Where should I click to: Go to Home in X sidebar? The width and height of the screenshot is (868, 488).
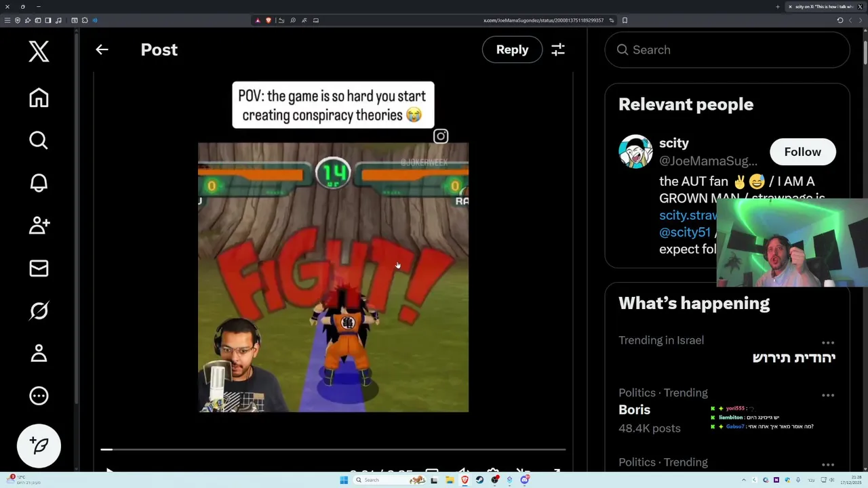[x=39, y=98]
